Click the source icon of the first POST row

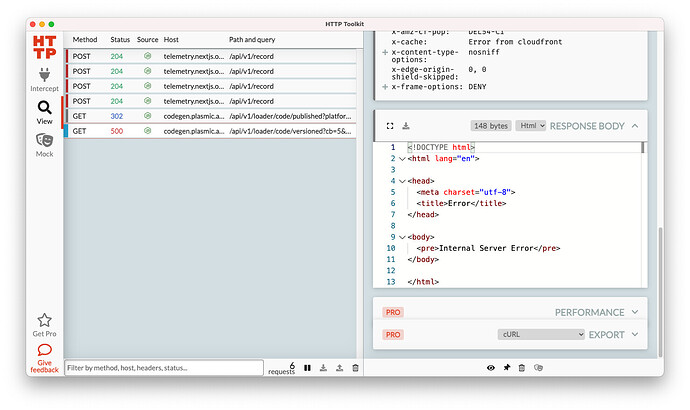(147, 56)
